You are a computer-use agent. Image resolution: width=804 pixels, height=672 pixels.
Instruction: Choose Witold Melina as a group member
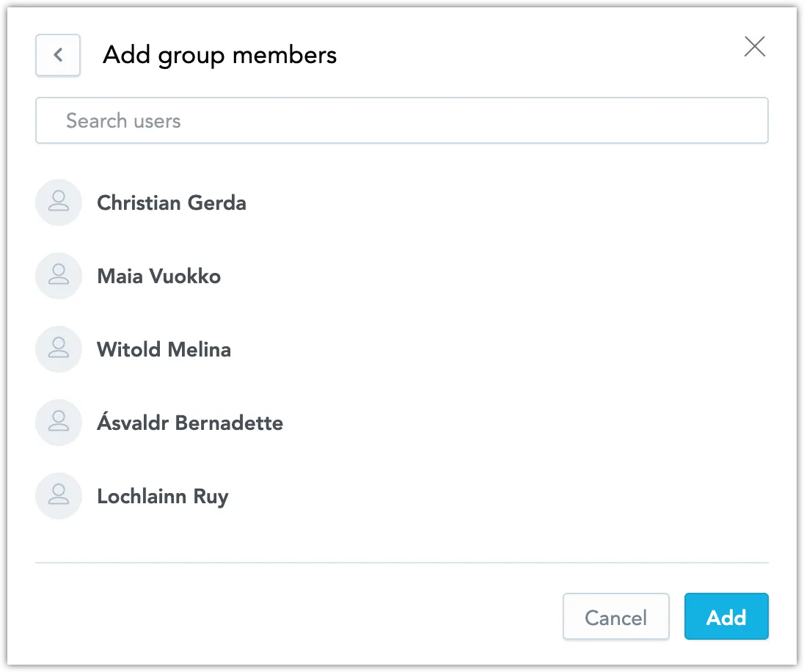pos(164,349)
